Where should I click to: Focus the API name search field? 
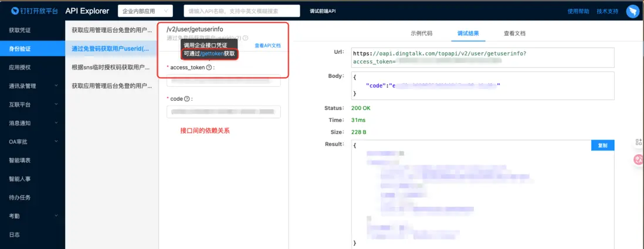242,11
